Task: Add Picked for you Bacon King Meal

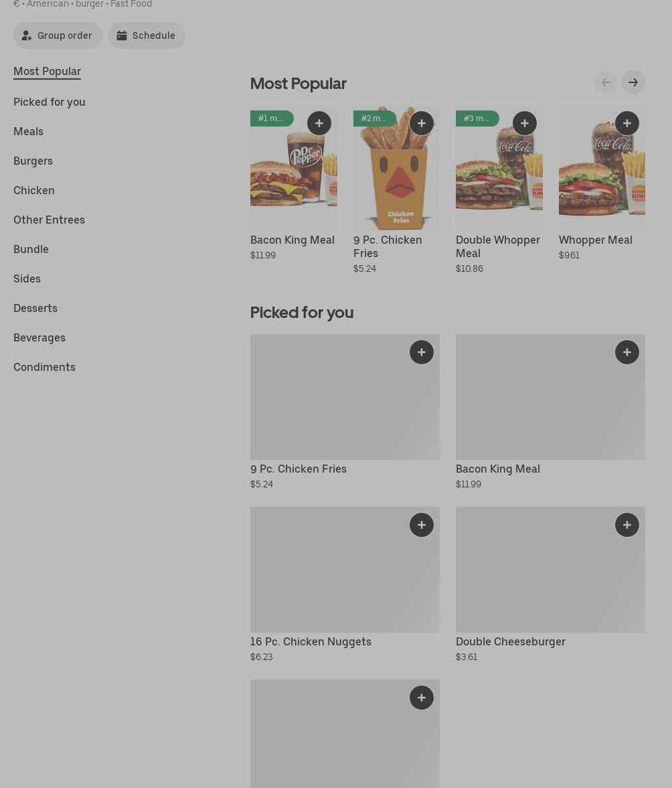Action: pos(627,352)
